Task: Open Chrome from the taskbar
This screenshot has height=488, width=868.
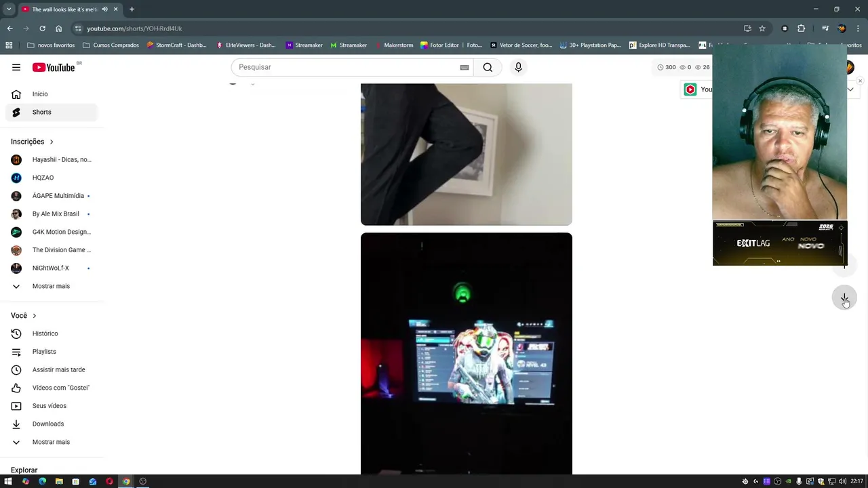Action: point(126,481)
